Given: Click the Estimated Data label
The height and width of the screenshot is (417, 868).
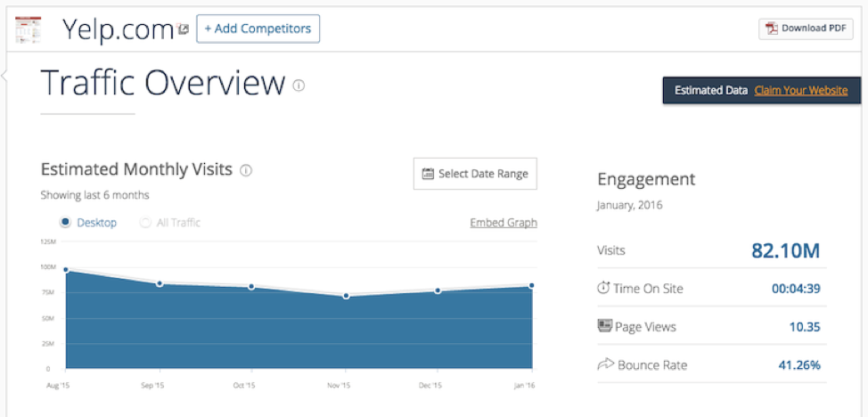Looking at the screenshot, I should coord(711,90).
